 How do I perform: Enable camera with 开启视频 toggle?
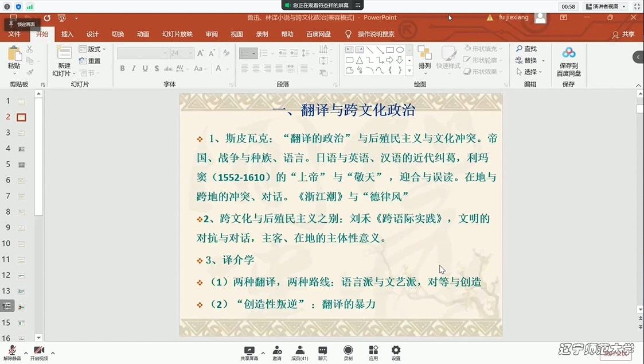pyautogui.click(x=39, y=351)
